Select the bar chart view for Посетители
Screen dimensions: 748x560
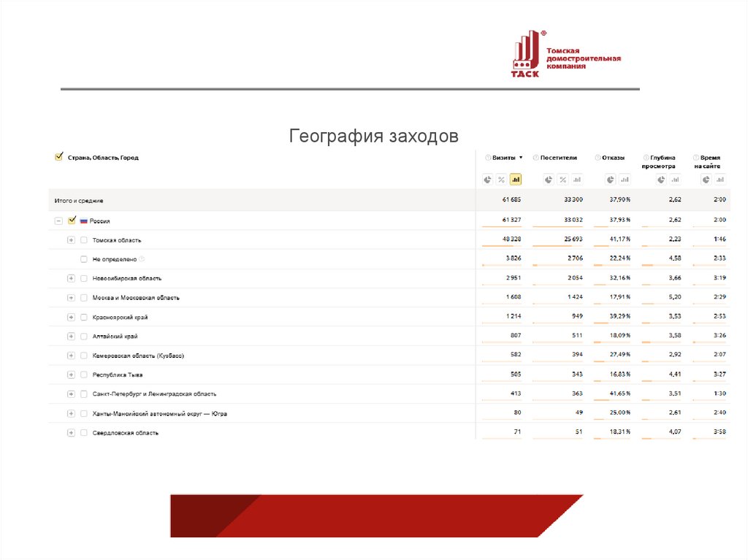576,179
